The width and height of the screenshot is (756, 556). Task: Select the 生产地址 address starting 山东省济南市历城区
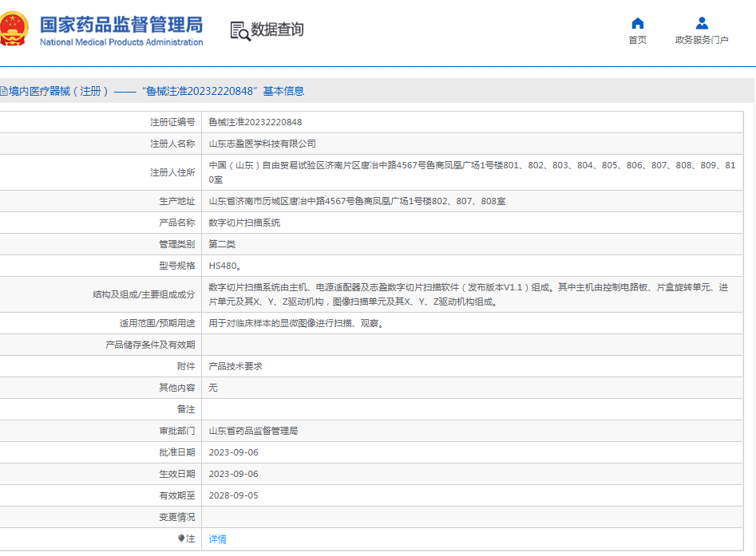click(358, 201)
